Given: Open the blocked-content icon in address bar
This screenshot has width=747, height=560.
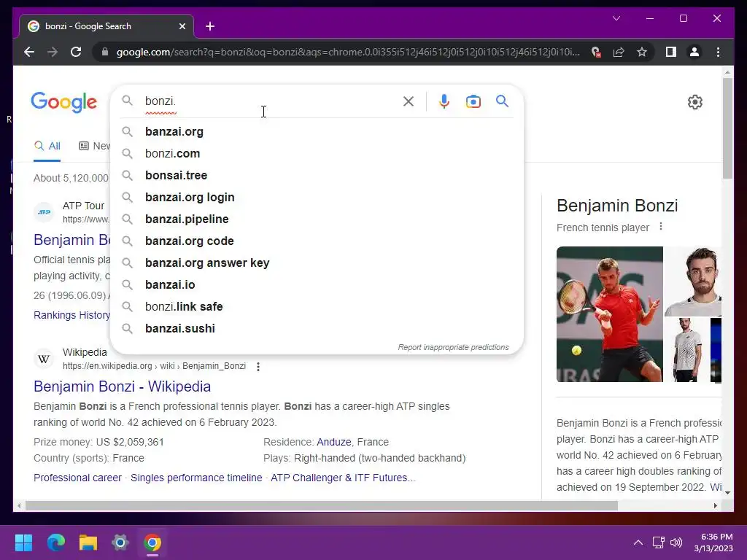Looking at the screenshot, I should pos(595,52).
